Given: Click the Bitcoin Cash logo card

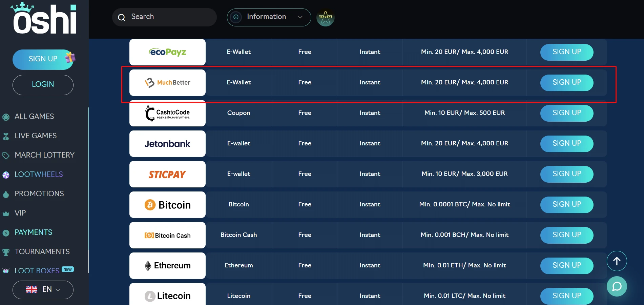Looking at the screenshot, I should pos(167,235).
